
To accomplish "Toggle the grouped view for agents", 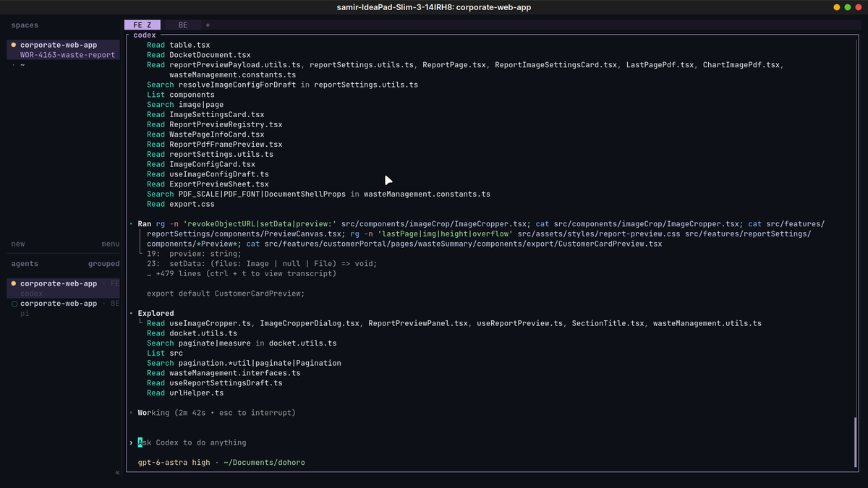I will point(104,264).
